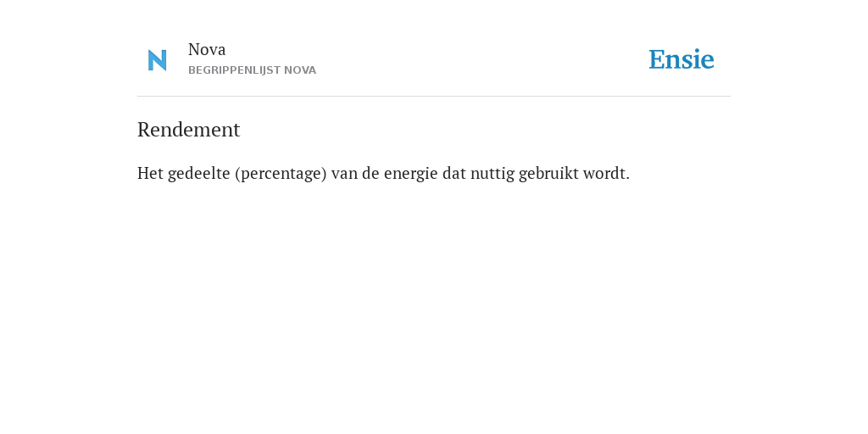Click the word 'percentage' in the definition
Screen dimensions: 868x434
click(281, 173)
